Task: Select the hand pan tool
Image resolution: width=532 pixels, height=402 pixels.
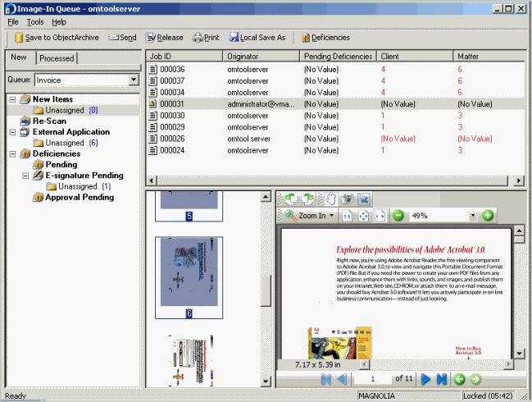Action: [x=329, y=199]
